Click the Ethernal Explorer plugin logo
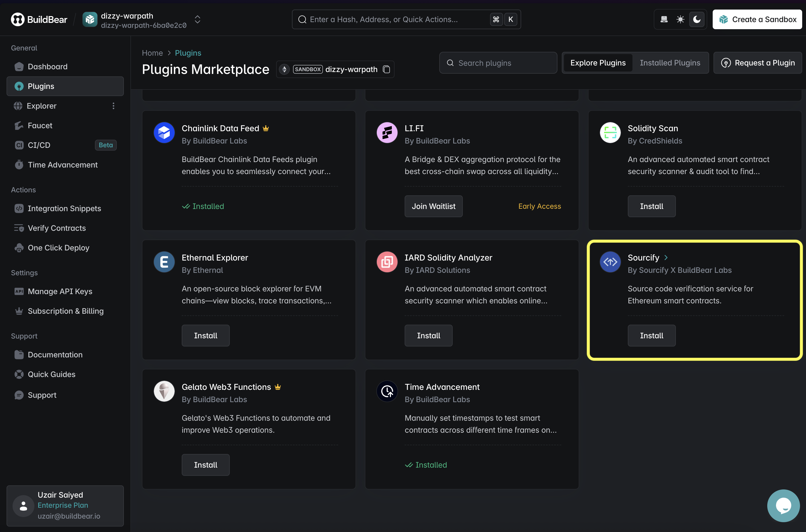The width and height of the screenshot is (806, 532). (164, 262)
